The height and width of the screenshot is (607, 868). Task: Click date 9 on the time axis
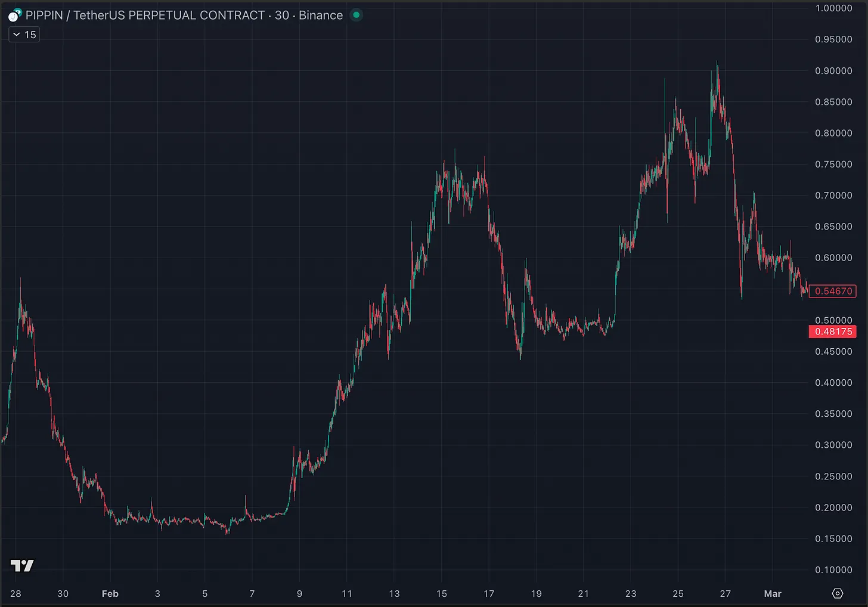[x=299, y=594]
